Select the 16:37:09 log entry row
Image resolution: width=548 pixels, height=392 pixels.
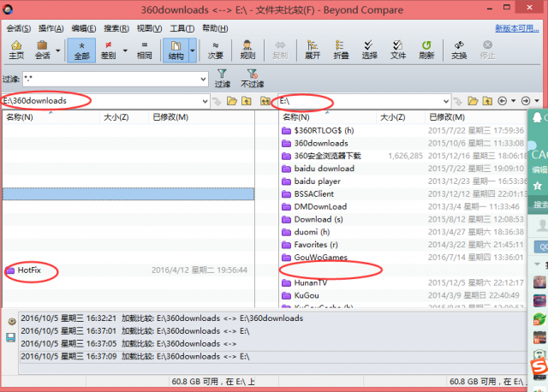(x=273, y=356)
